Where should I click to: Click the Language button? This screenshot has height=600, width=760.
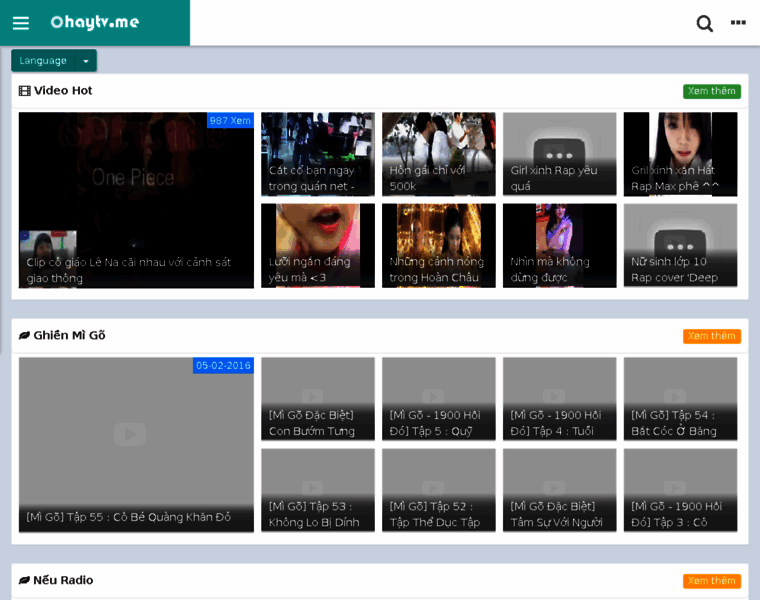[43, 61]
